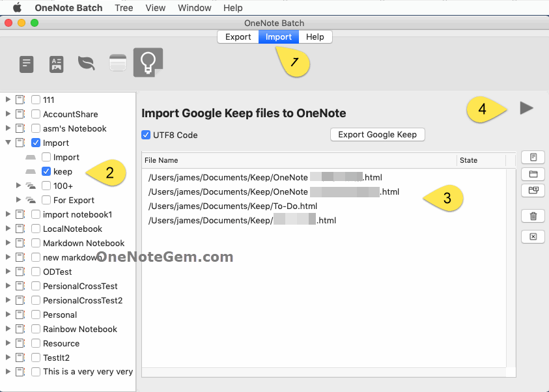Image resolution: width=549 pixels, height=392 pixels.
Task: Click the section group icon beside 100+
Action: pyautogui.click(x=31, y=186)
